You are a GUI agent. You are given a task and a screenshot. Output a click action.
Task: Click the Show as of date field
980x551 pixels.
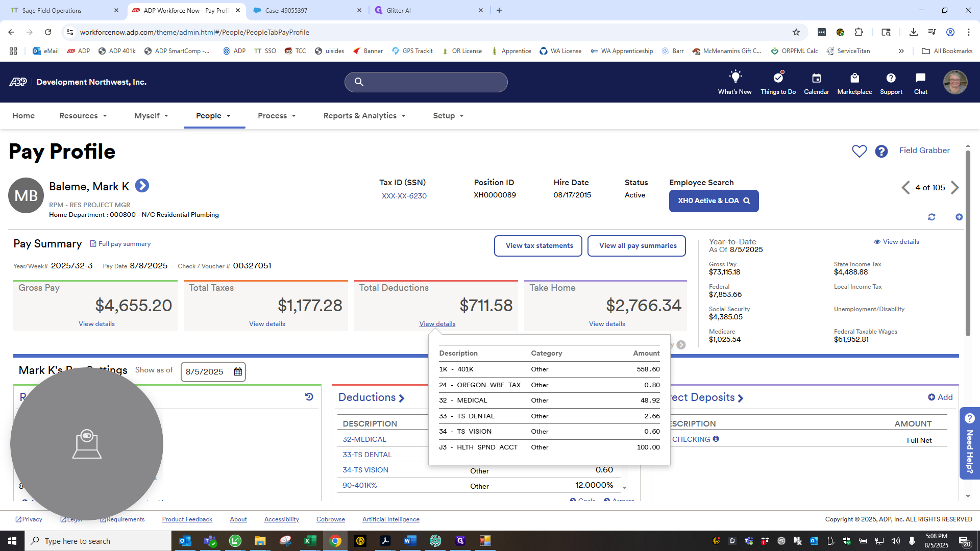pyautogui.click(x=213, y=372)
